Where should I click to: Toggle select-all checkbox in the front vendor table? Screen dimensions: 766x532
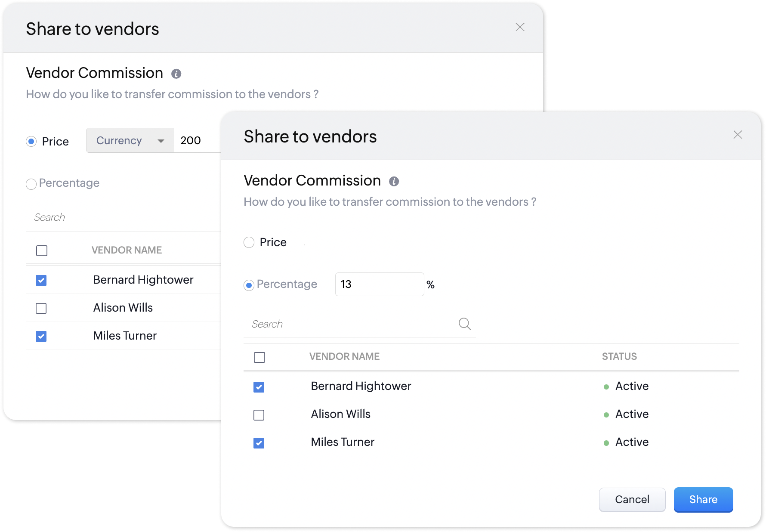pyautogui.click(x=259, y=357)
